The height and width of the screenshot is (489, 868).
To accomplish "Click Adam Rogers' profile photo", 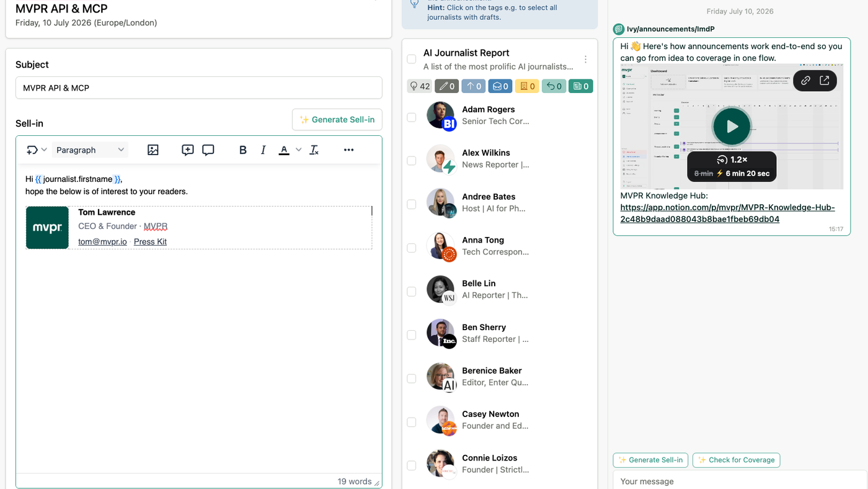I will pos(441,115).
